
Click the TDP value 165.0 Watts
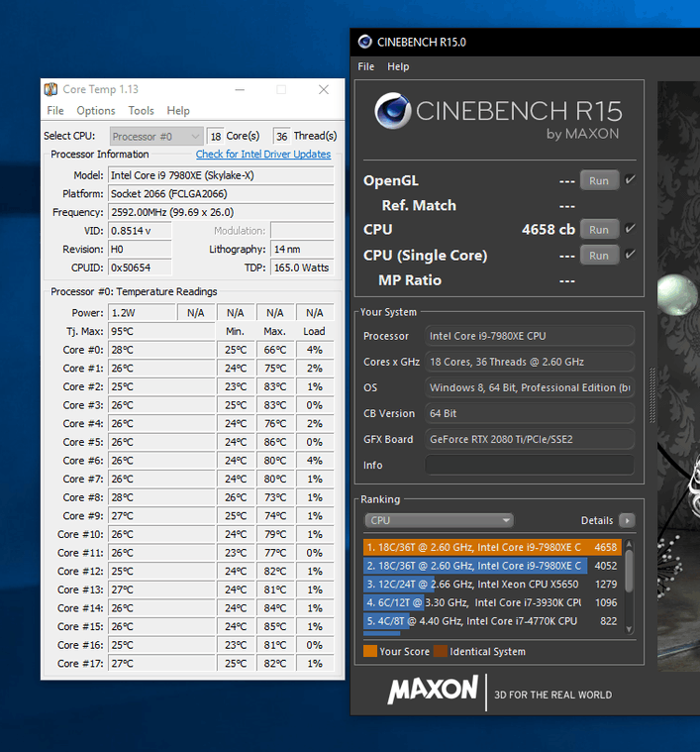coord(302,268)
